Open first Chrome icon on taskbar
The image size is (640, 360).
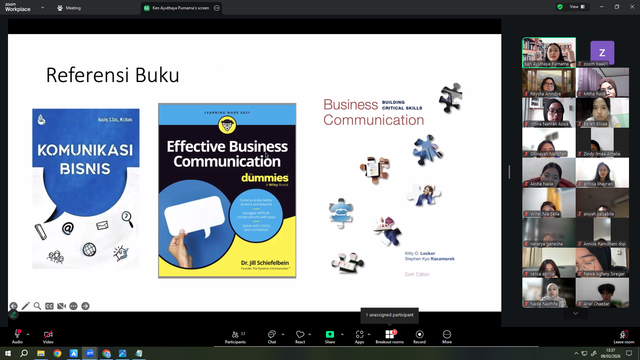click(57, 353)
